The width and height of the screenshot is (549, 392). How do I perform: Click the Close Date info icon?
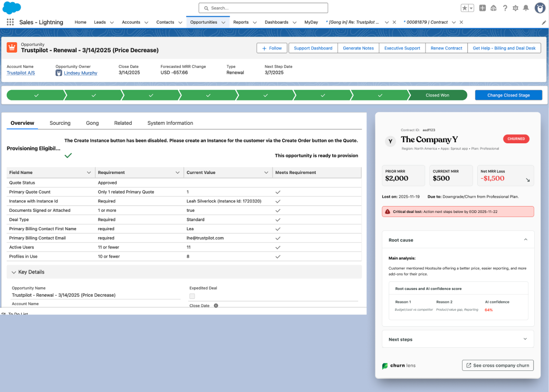coord(216,306)
